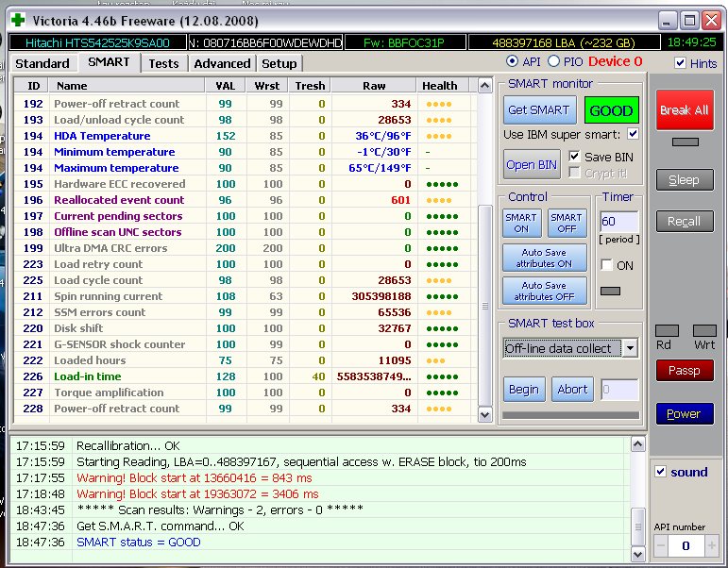Image resolution: width=728 pixels, height=568 pixels.
Task: Turn SMART OFF
Action: click(x=567, y=224)
